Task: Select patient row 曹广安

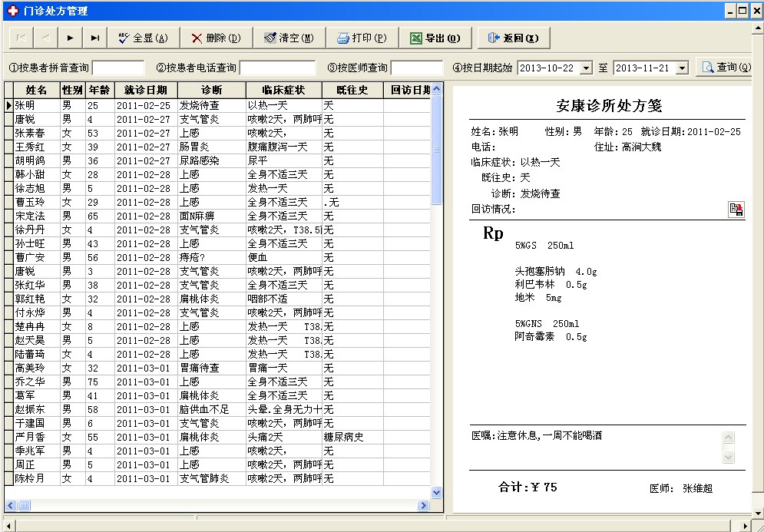Action: click(x=217, y=257)
